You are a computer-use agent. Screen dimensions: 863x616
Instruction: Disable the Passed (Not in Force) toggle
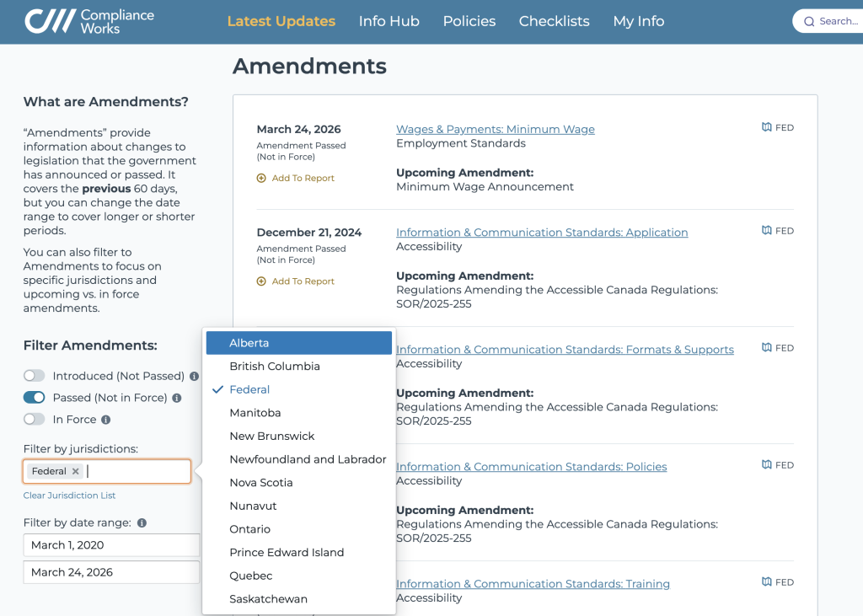35,398
